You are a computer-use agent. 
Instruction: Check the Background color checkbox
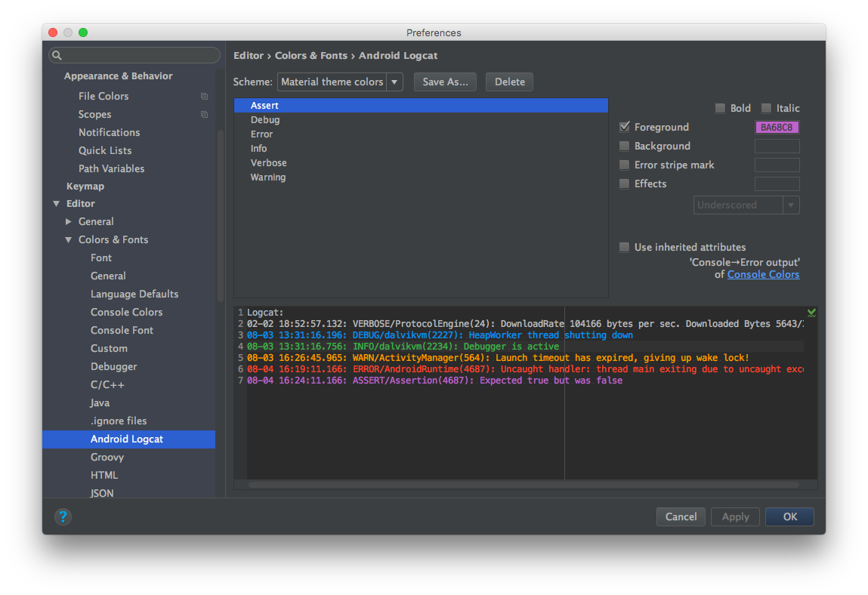click(624, 146)
